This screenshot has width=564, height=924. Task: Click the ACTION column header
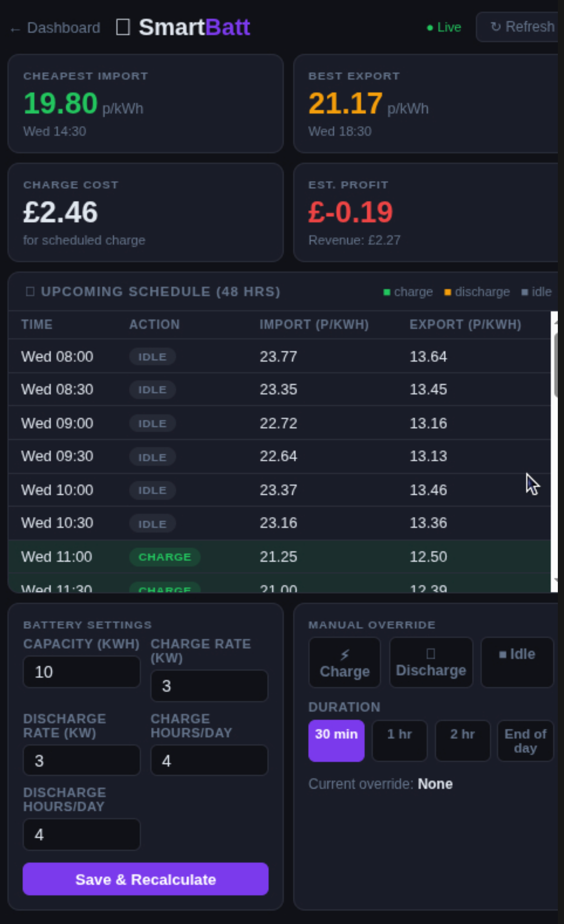[x=155, y=325]
